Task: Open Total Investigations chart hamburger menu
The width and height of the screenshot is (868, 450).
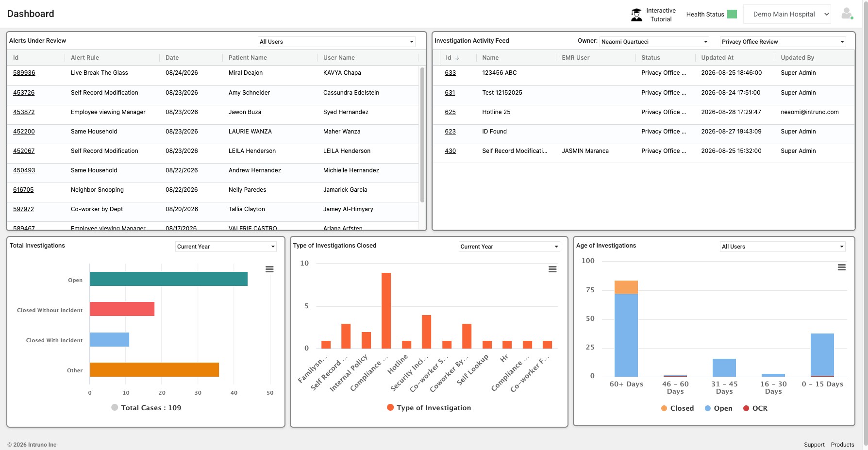Action: [x=269, y=269]
